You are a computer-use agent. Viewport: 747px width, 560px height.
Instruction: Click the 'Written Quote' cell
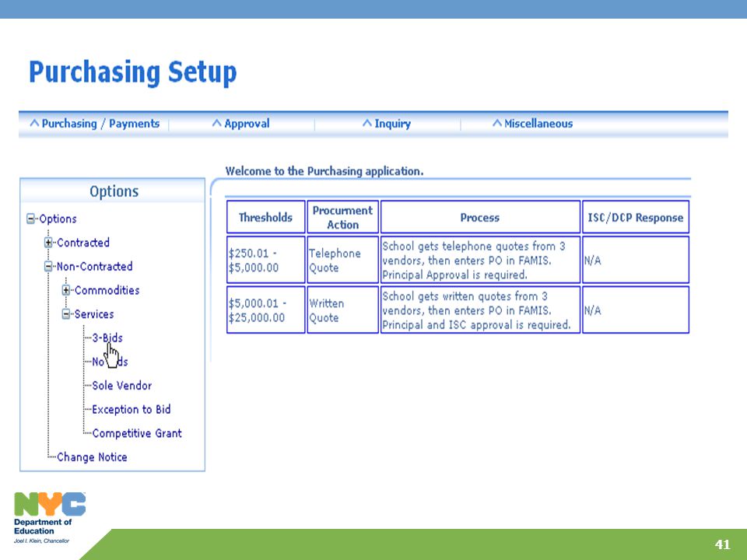pyautogui.click(x=342, y=310)
